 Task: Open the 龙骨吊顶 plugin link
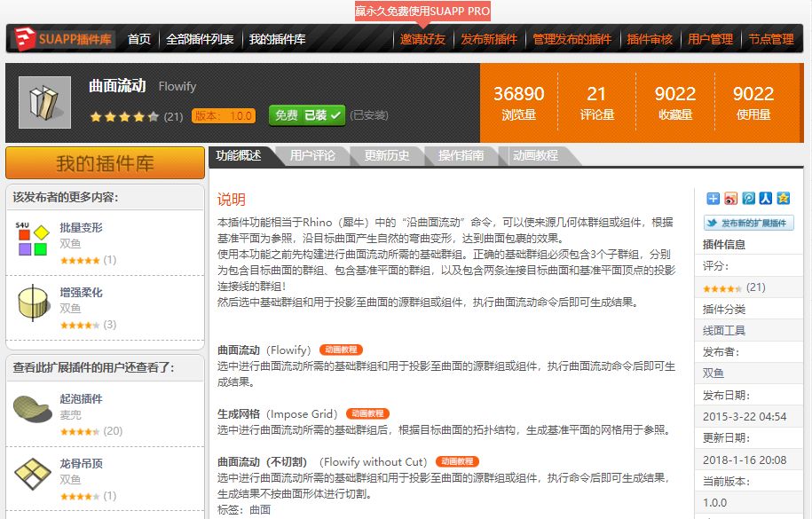pos(81,464)
